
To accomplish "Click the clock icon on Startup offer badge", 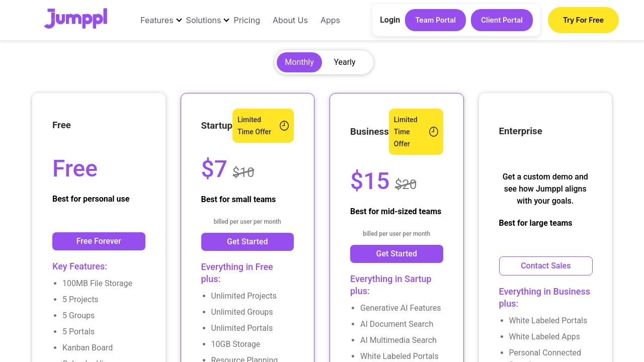I will (284, 126).
